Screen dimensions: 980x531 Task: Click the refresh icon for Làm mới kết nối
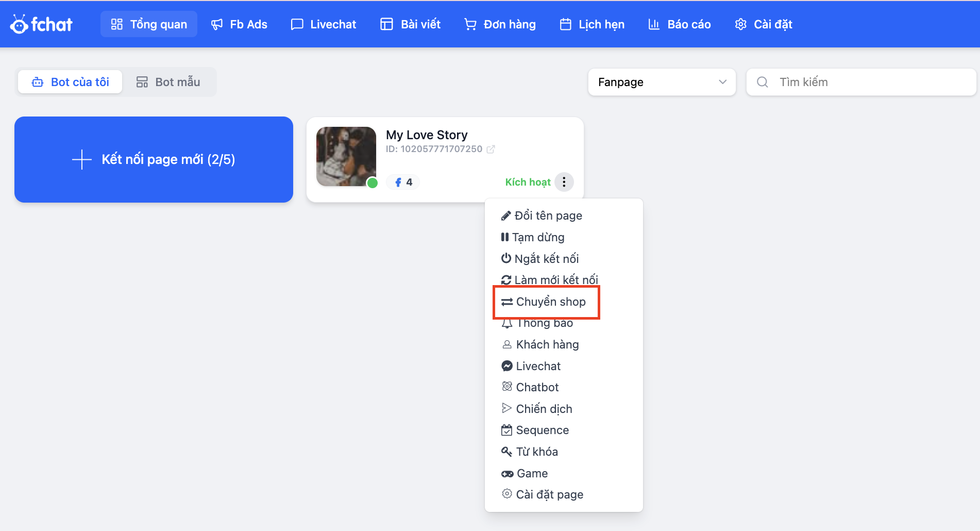[x=506, y=280]
